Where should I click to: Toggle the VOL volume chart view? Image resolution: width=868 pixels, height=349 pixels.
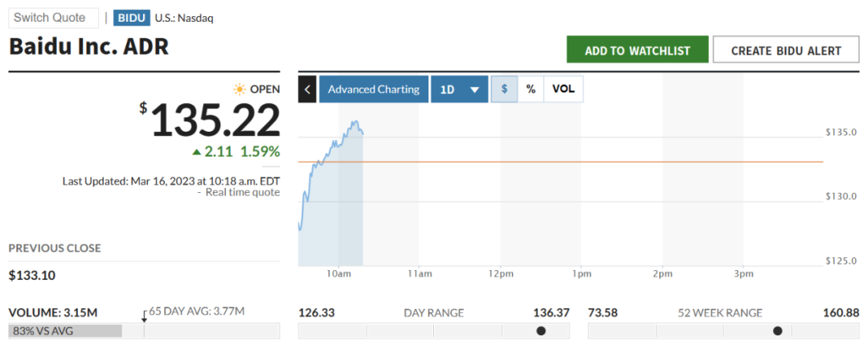point(563,89)
